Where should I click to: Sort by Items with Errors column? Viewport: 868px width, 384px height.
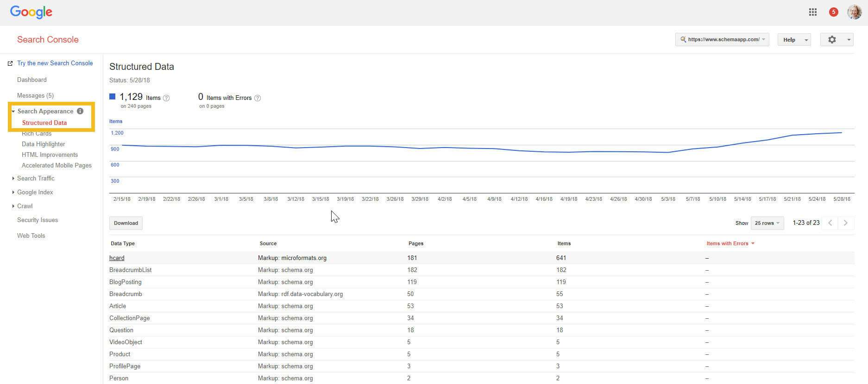point(730,243)
